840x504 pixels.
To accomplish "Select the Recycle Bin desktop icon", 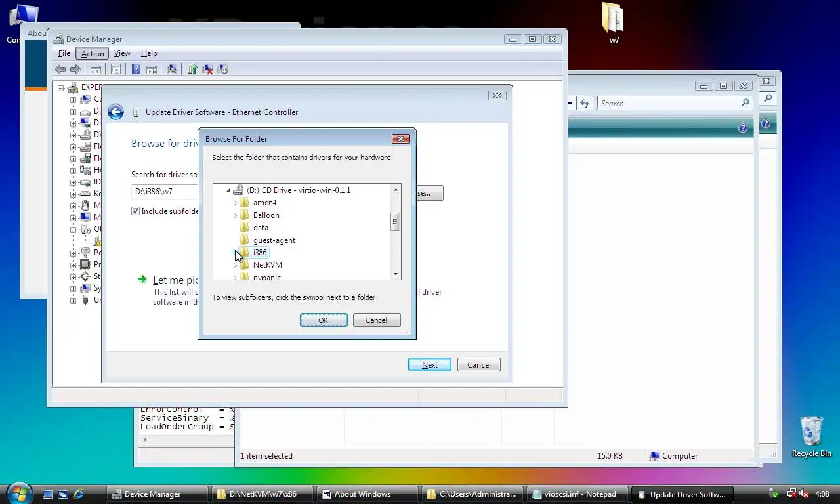I will pyautogui.click(x=812, y=436).
